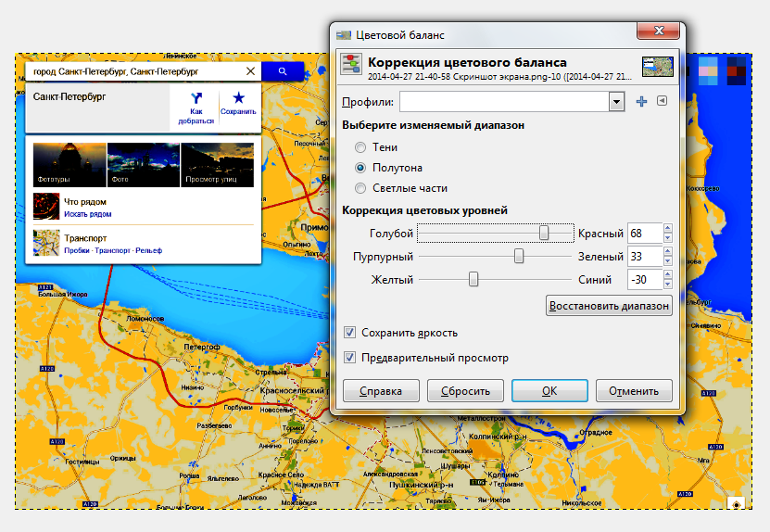Screen dimensions: 770x532
Task: Decrease the Красный value with down arrow
Action: [667, 238]
